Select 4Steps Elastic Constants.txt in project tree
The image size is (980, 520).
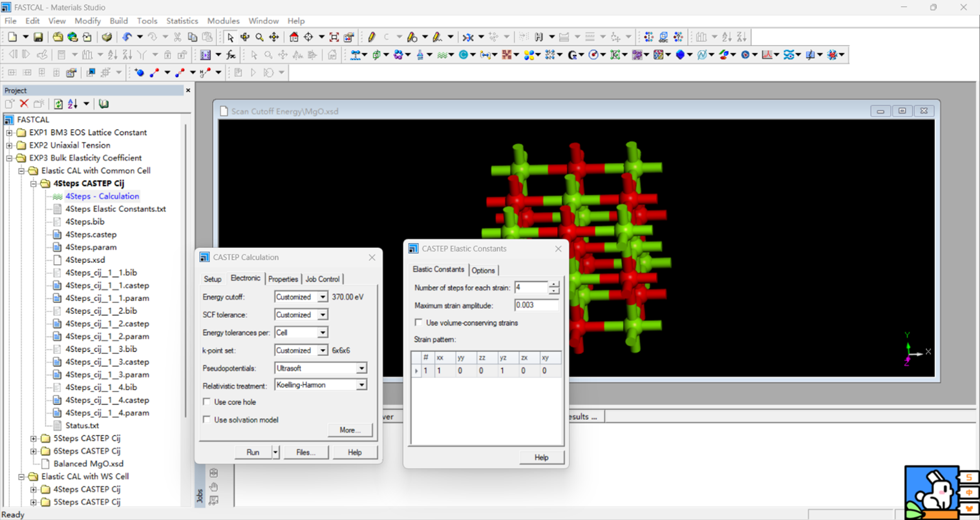(x=116, y=209)
